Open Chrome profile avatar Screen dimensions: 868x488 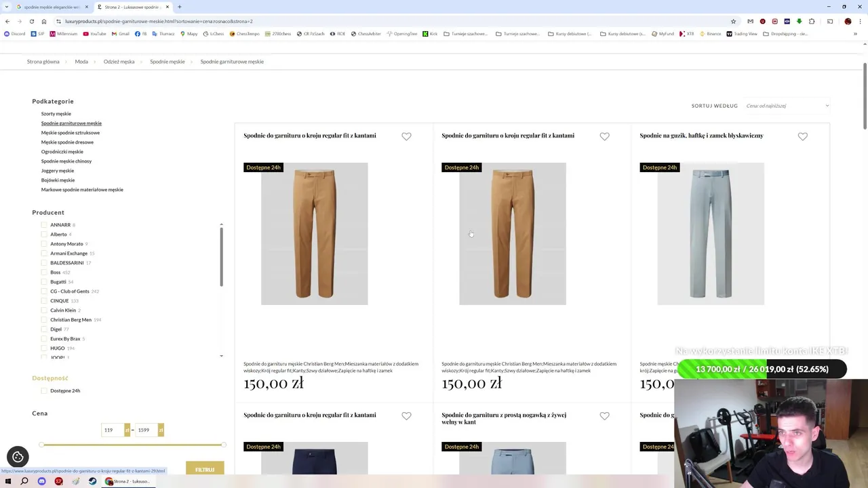coord(848,21)
